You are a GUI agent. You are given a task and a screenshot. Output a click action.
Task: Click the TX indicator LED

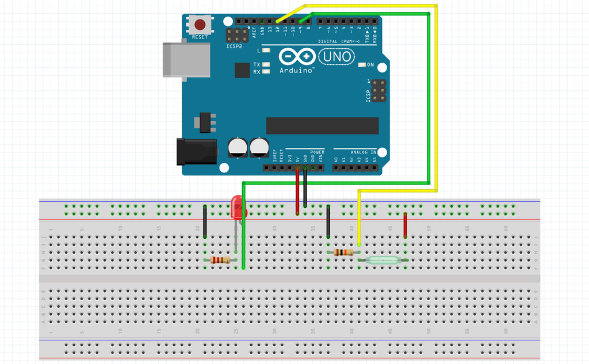click(266, 64)
